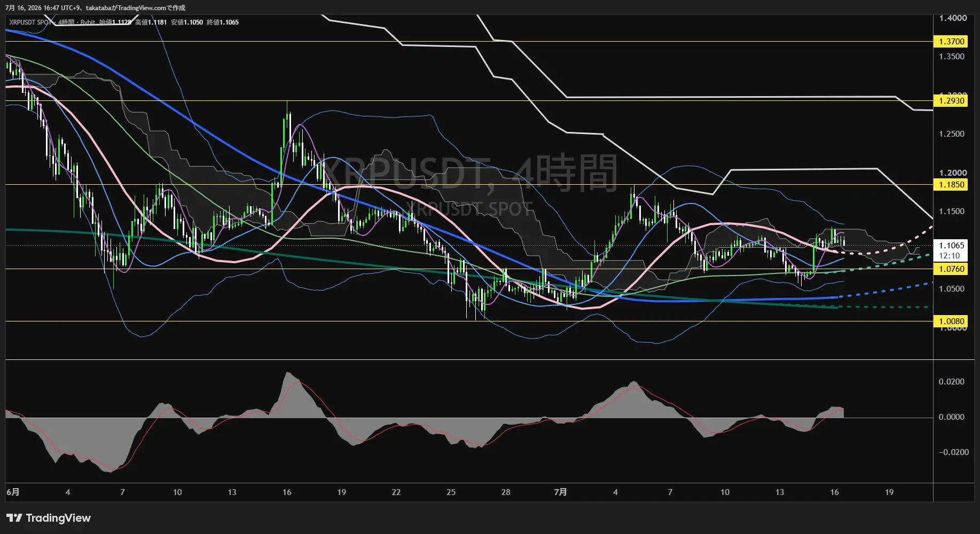The width and height of the screenshot is (980, 534).
Task: Click the 1.4000 price axis label
Action: point(953,18)
